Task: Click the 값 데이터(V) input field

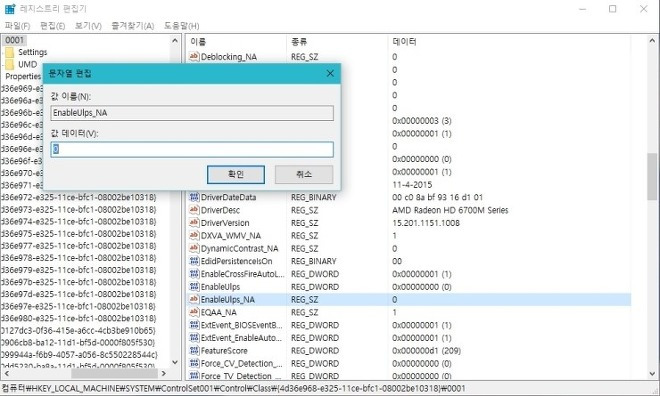Action: pos(192,149)
